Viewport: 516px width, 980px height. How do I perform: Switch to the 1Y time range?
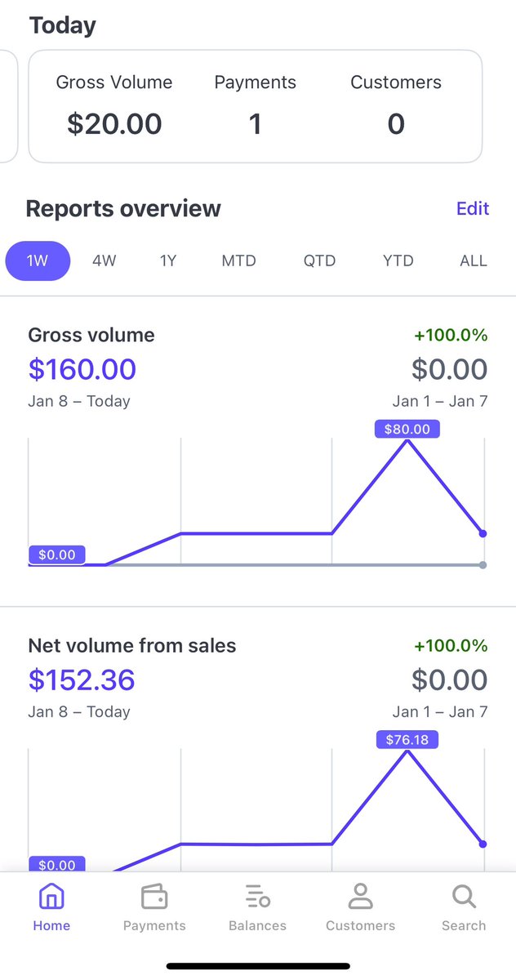[167, 261]
